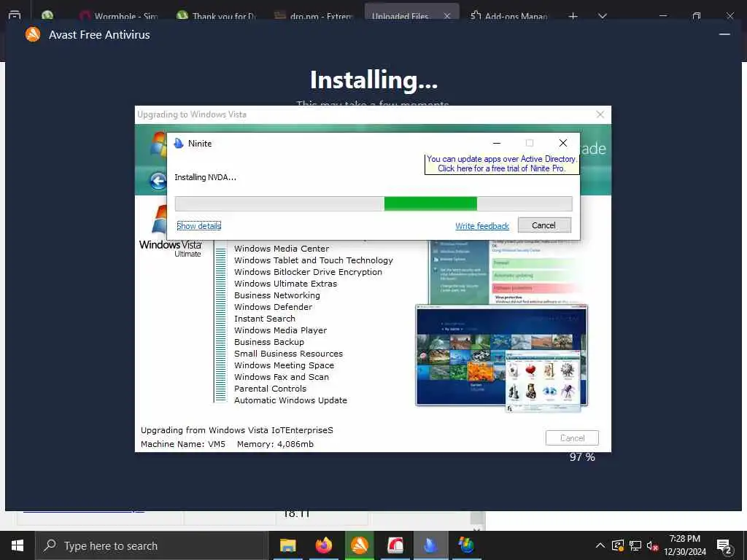Close the Upgrading to Windows Vista window
Screen dimensions: 747x560
[x=600, y=114]
